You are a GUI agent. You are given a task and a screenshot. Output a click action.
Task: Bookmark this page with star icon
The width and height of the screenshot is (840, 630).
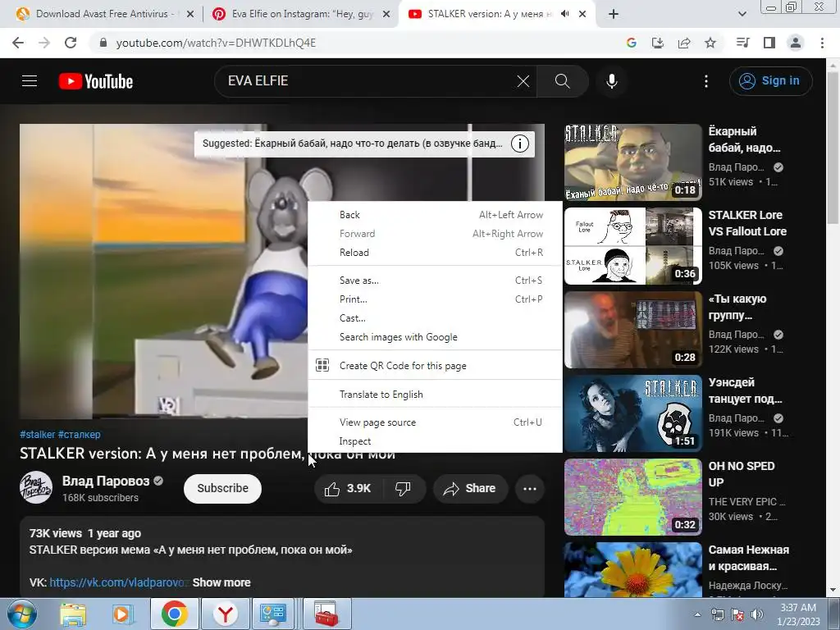(710, 43)
